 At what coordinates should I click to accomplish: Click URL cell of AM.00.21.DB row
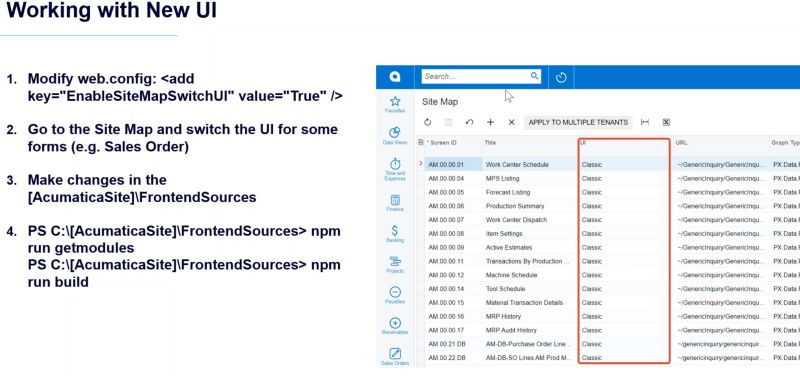(720, 344)
